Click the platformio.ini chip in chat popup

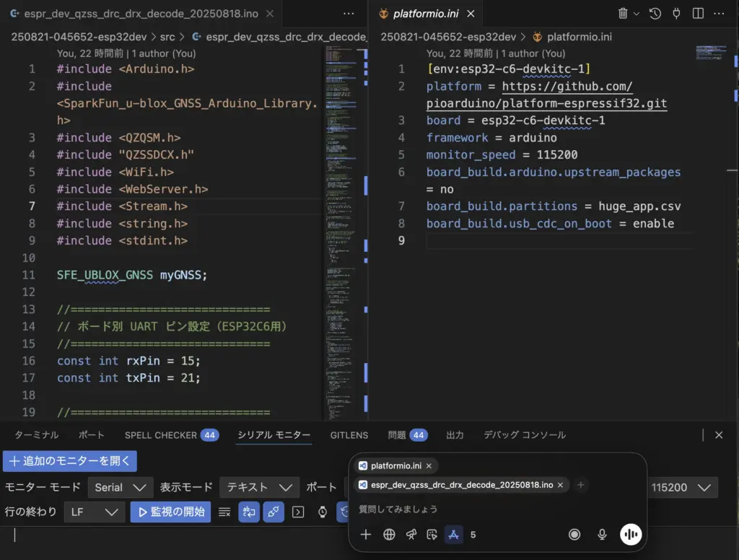(396, 465)
